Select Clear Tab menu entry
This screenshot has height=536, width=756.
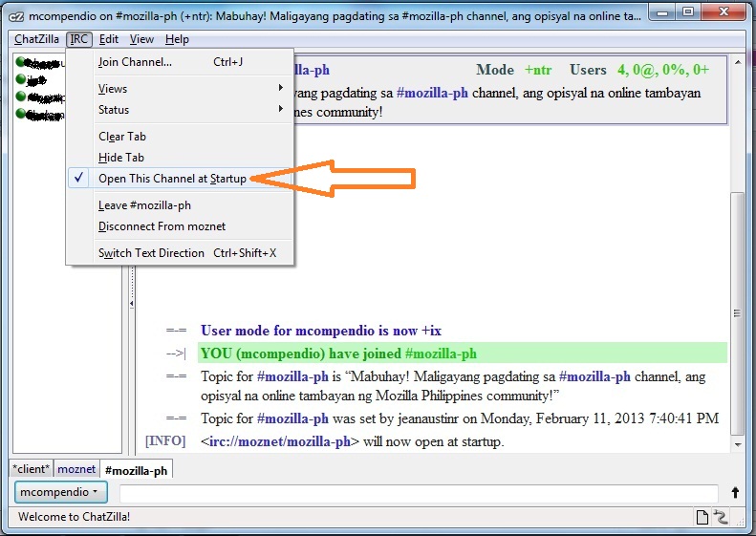click(180, 137)
